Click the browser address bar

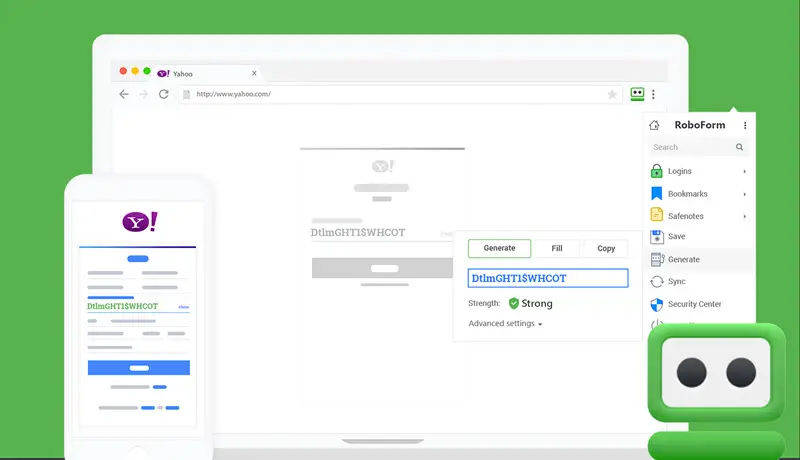[x=401, y=94]
